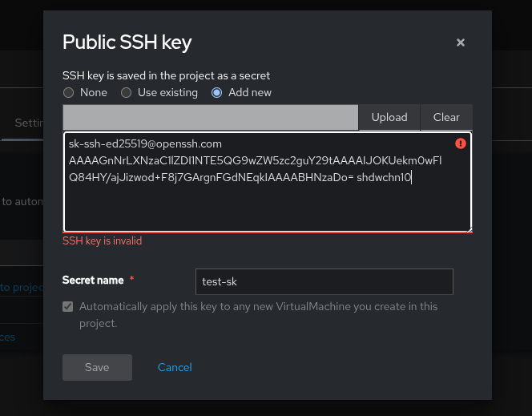Image resolution: width=532 pixels, height=416 pixels.
Task: Click the Cancel link
Action: 175,367
